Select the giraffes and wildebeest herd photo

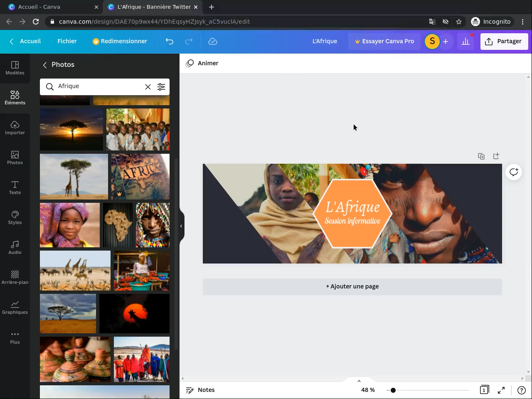click(75, 271)
